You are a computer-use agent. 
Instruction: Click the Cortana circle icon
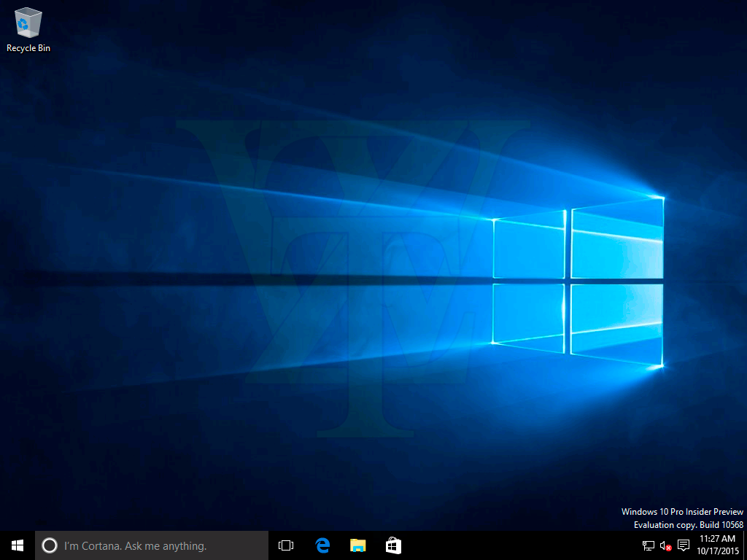click(50, 545)
